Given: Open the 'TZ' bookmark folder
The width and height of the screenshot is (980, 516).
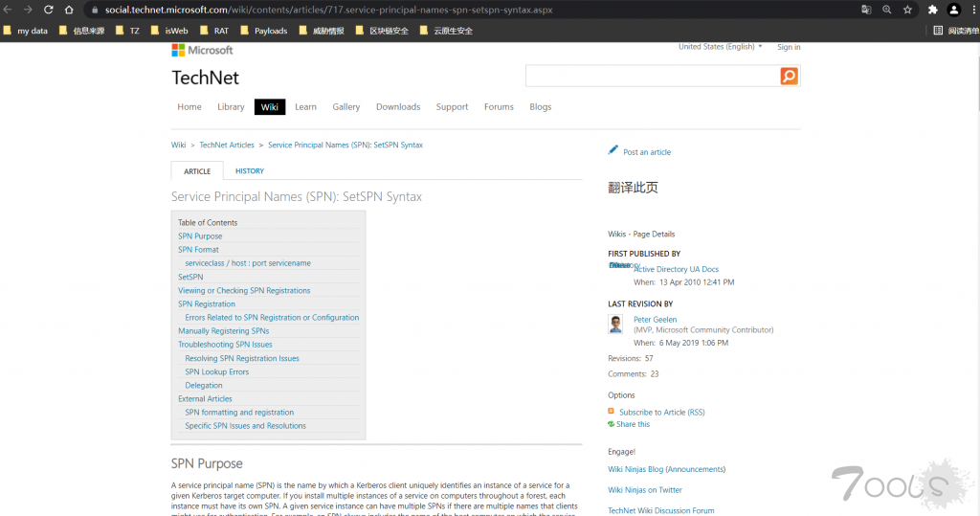Looking at the screenshot, I should [127, 31].
